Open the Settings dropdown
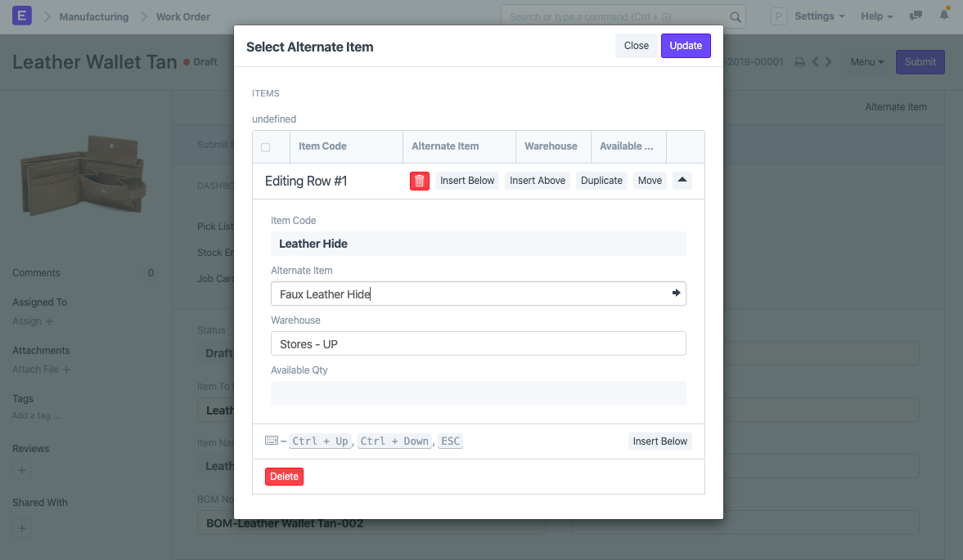Viewport: 963px width, 560px height. (820, 16)
